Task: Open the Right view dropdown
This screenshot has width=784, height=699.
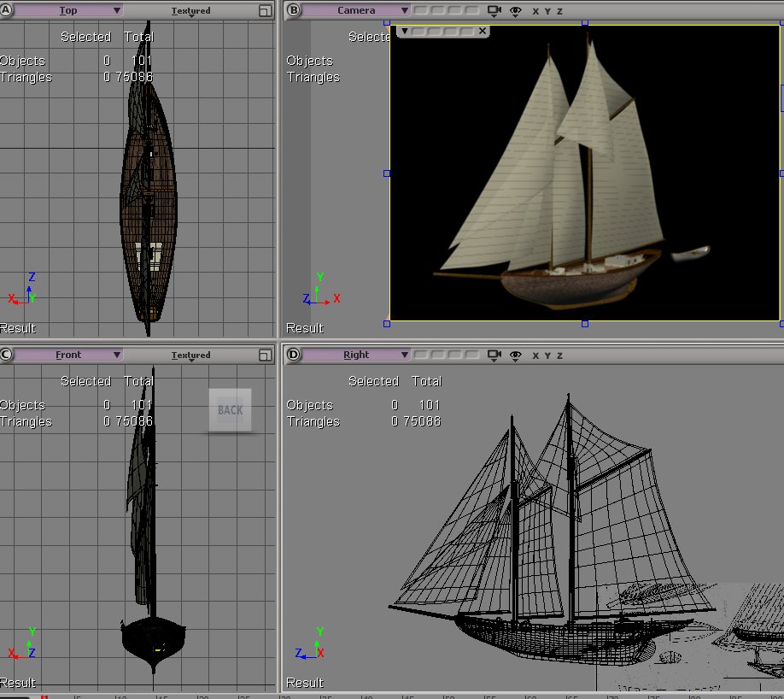Action: pyautogui.click(x=356, y=355)
